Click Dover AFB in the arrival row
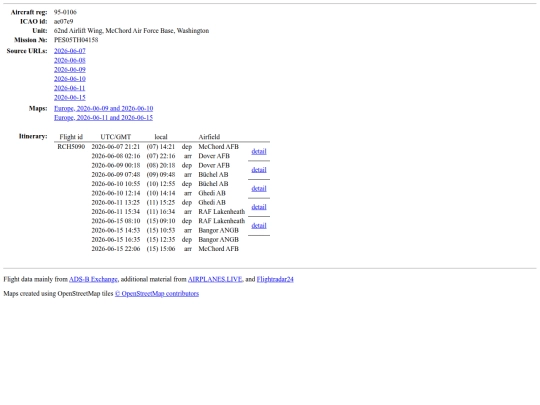The width and height of the screenshot is (540, 405). click(x=214, y=156)
